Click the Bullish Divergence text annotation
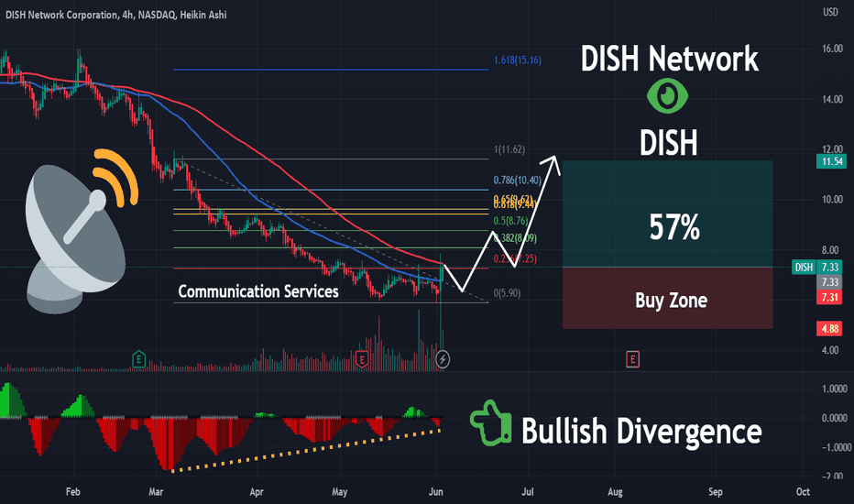The width and height of the screenshot is (854, 504). 641,432
